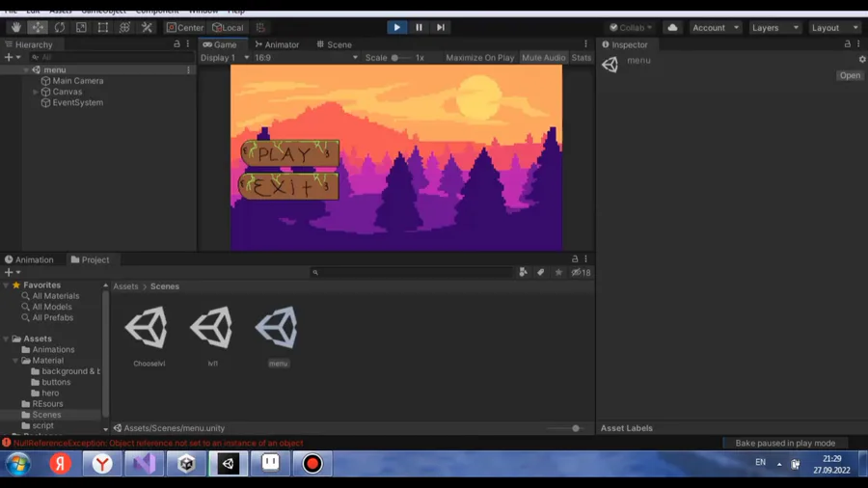Select the Rect tool
The height and width of the screenshot is (488, 868).
pos(103,27)
